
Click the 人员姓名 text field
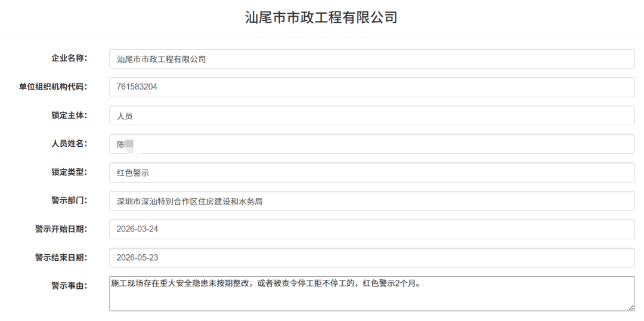371,144
